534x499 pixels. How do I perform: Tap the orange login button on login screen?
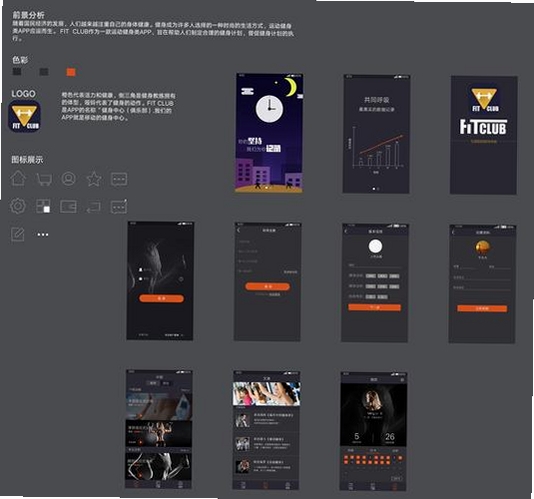(161, 298)
